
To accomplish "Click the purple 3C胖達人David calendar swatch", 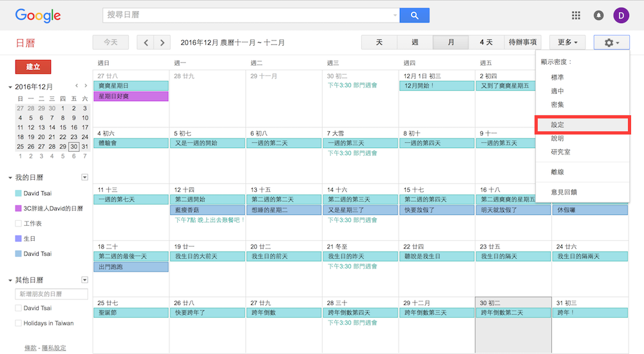I will (18, 209).
